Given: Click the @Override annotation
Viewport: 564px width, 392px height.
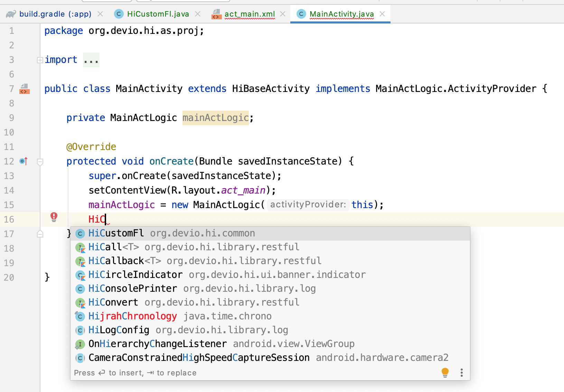Looking at the screenshot, I should [91, 147].
